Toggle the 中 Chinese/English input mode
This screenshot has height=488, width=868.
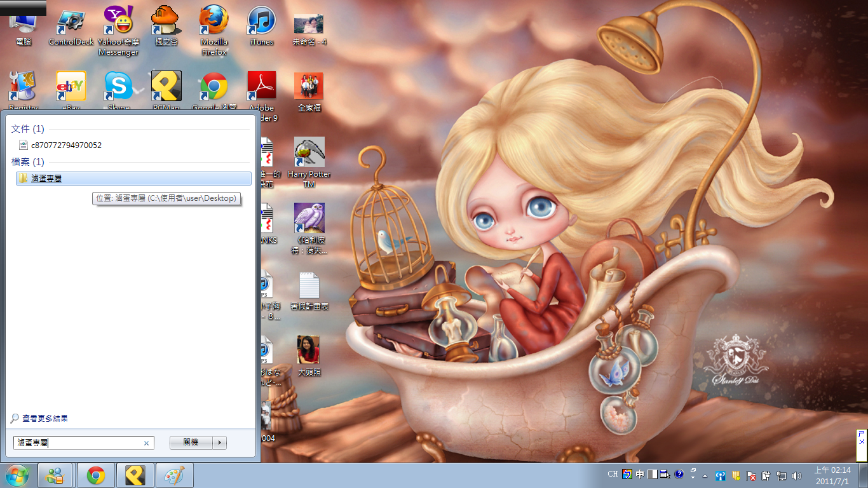(x=640, y=474)
